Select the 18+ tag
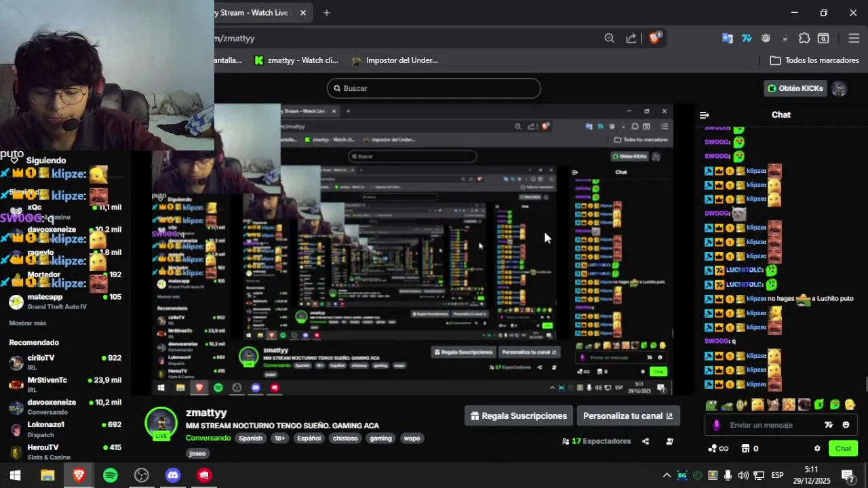Viewport: 868px width, 488px height. [279, 438]
